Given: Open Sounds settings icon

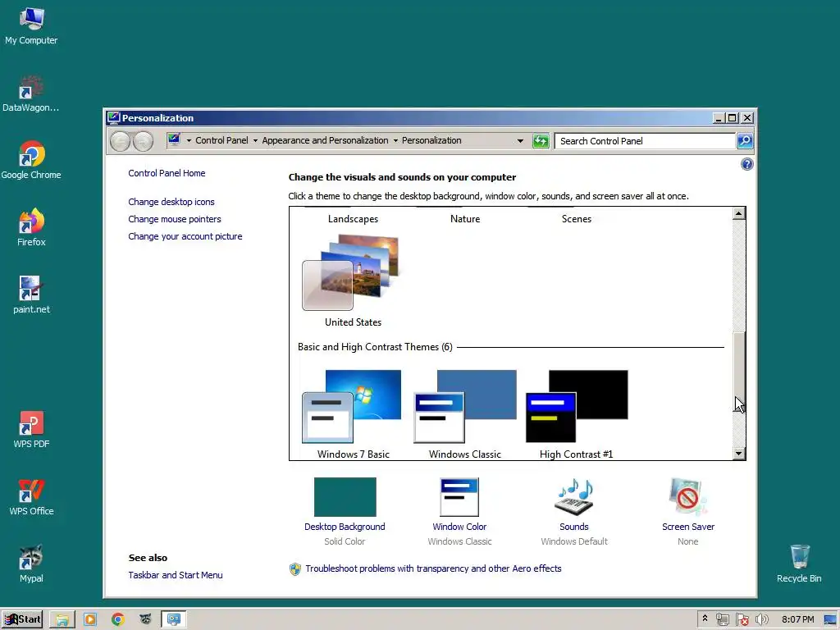Looking at the screenshot, I should [x=573, y=496].
